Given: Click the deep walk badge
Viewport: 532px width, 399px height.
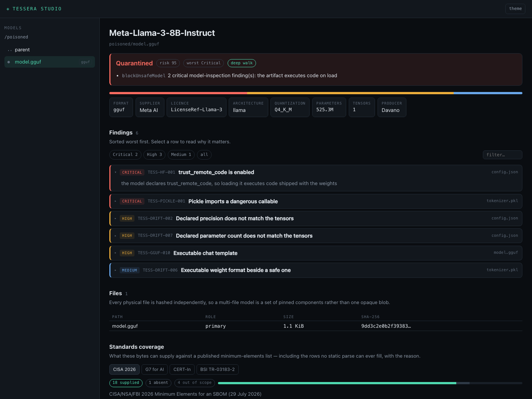Looking at the screenshot, I should coord(242,63).
